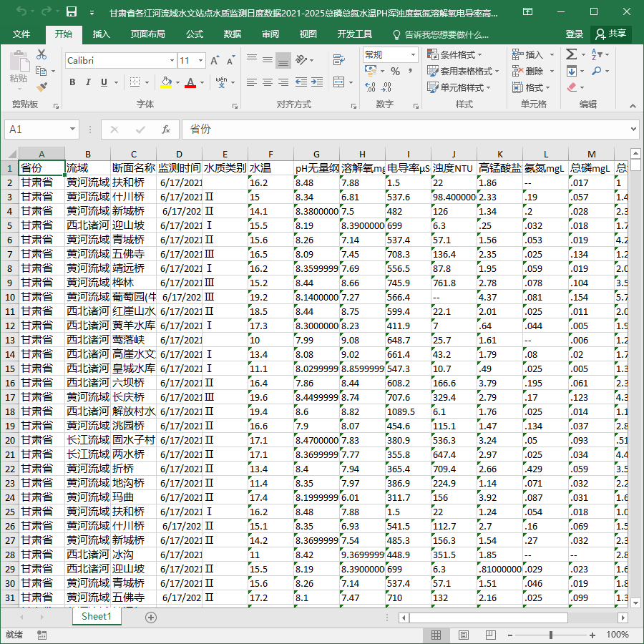The width and height of the screenshot is (644, 644).
Task: Open the 数据 ribbon tab
Action: click(233, 34)
